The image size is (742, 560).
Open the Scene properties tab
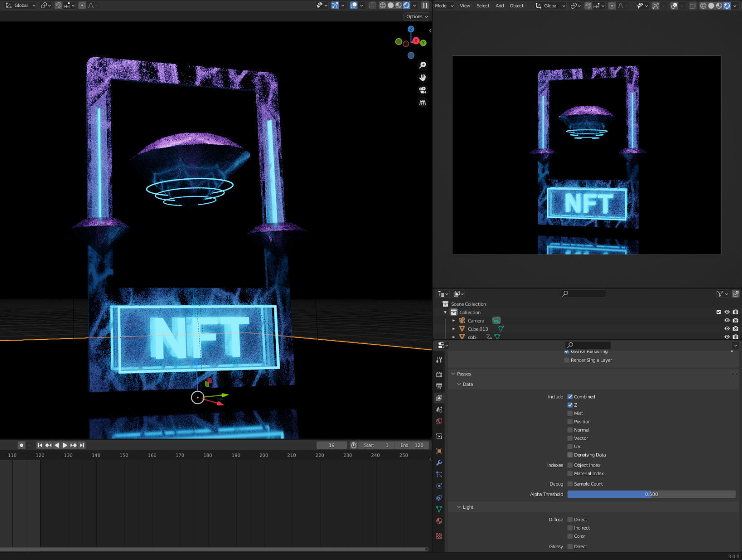pyautogui.click(x=439, y=409)
